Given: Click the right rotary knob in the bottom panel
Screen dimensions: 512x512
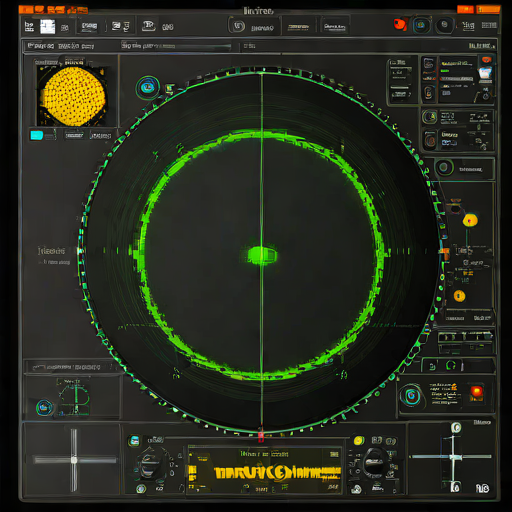Looking at the screenshot, I should pyautogui.click(x=374, y=462).
